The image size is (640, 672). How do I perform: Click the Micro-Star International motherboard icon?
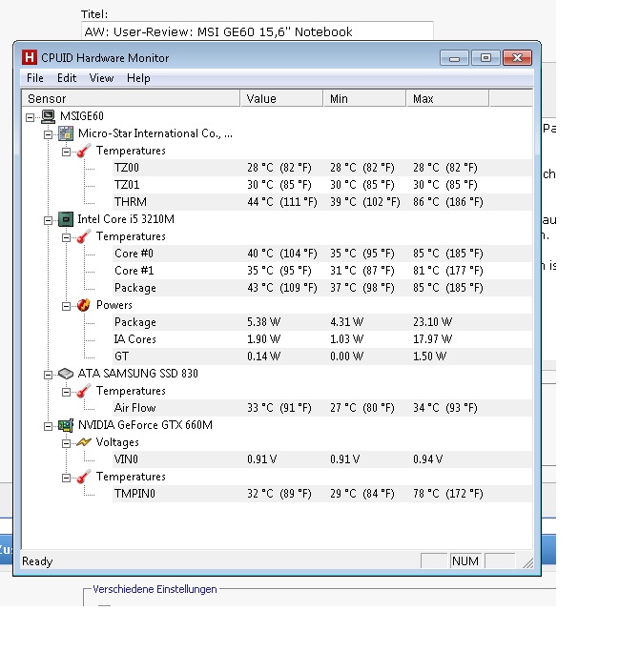click(x=66, y=133)
